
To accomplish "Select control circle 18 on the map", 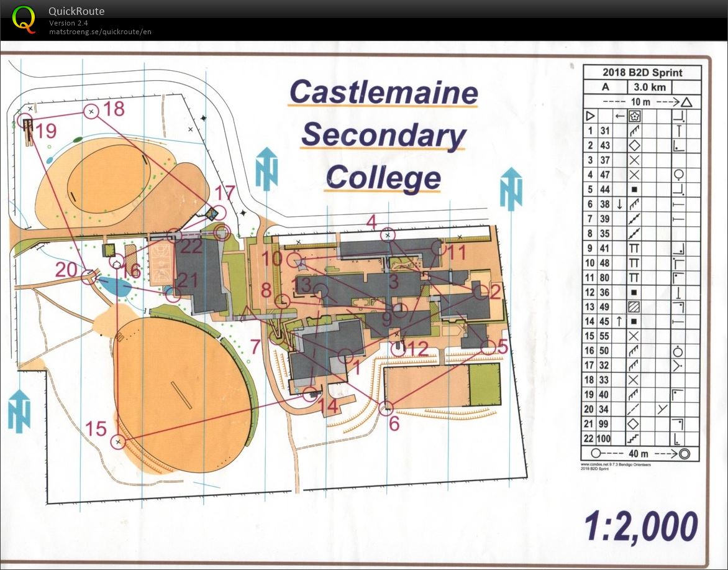I will pyautogui.click(x=91, y=112).
